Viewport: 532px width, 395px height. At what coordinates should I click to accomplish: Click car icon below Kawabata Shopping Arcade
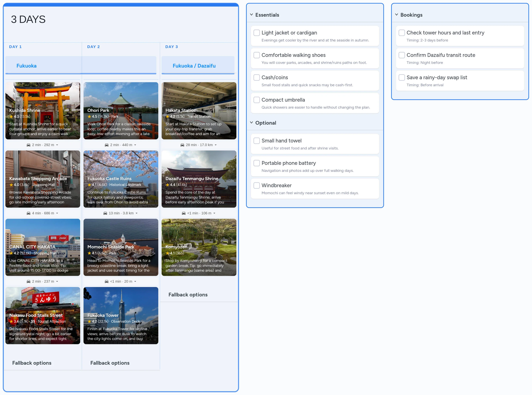click(28, 213)
